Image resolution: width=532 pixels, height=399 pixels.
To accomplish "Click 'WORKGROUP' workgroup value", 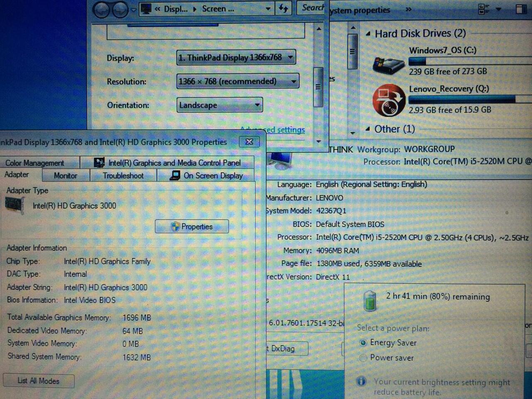I will tap(429, 149).
